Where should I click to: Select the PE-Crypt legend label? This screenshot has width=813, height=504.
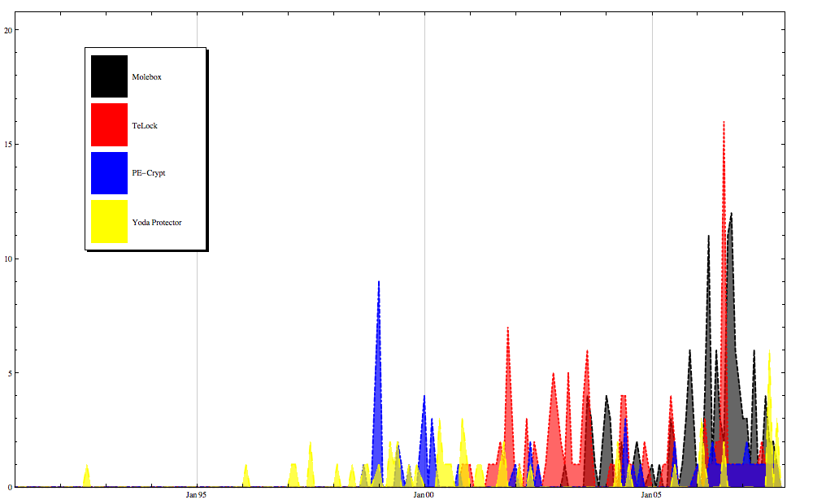click(148, 173)
